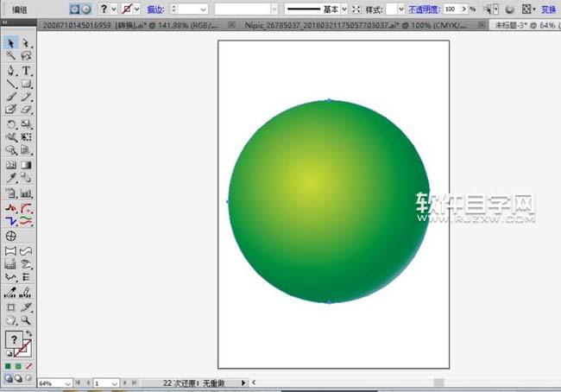
Task: Select the Slice tool
Action: point(26,307)
